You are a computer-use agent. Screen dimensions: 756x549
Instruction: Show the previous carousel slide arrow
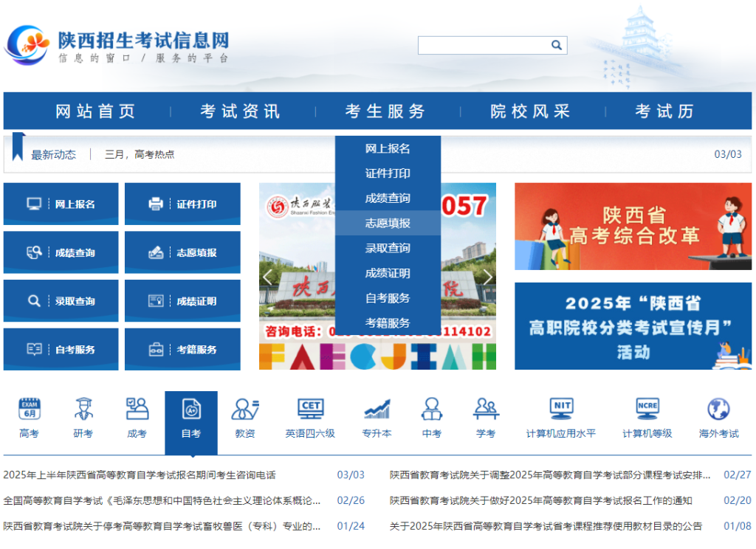pyautogui.click(x=268, y=277)
